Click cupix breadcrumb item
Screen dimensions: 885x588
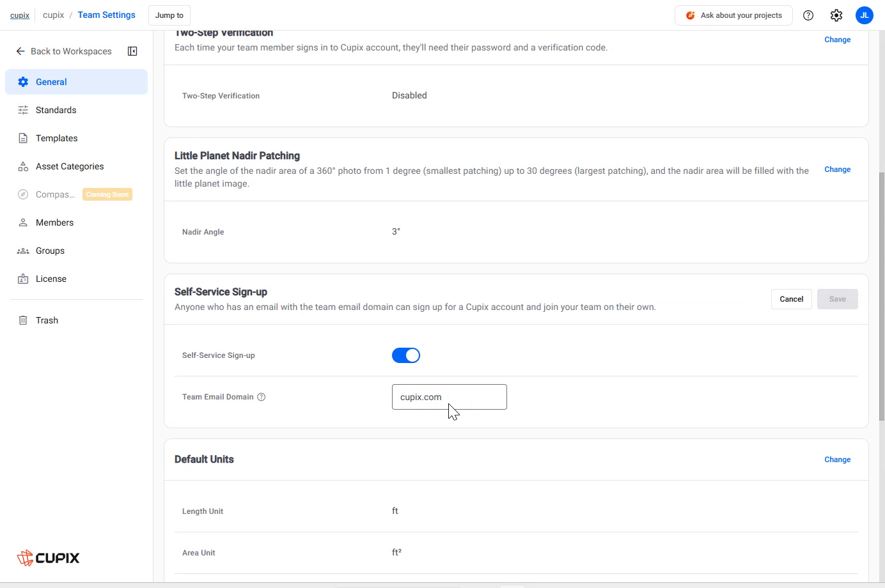pos(53,15)
